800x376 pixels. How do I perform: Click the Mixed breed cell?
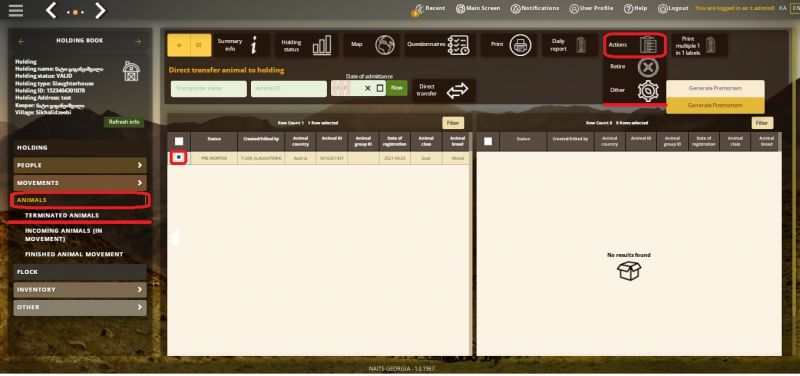456,159
